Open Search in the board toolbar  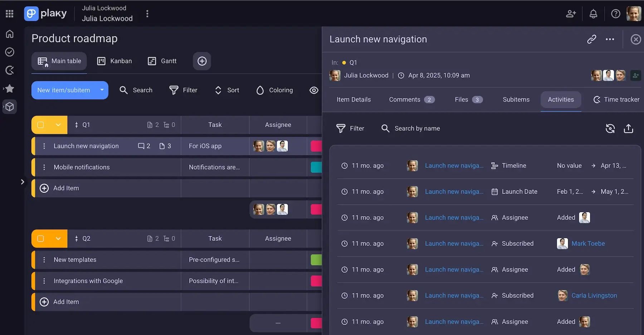(136, 90)
